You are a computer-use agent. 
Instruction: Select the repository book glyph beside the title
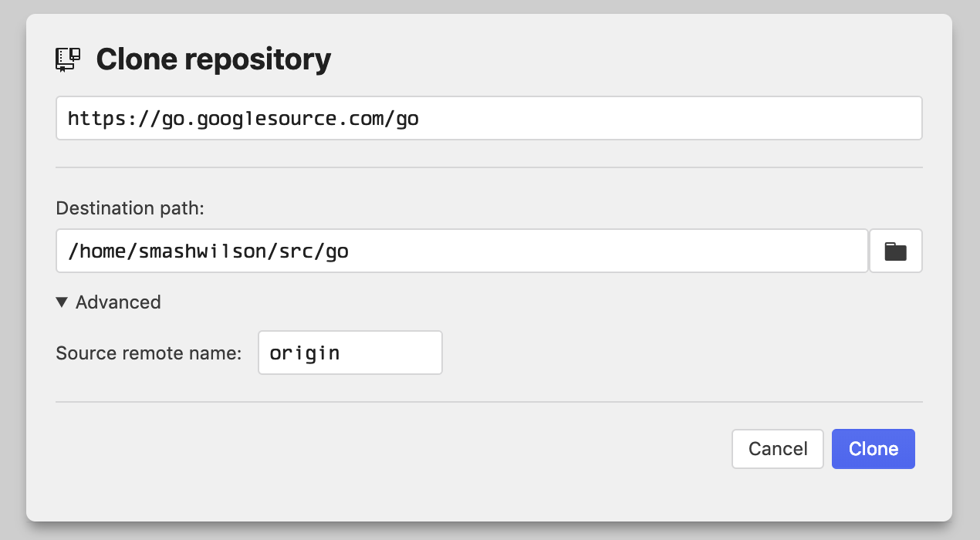(x=68, y=57)
